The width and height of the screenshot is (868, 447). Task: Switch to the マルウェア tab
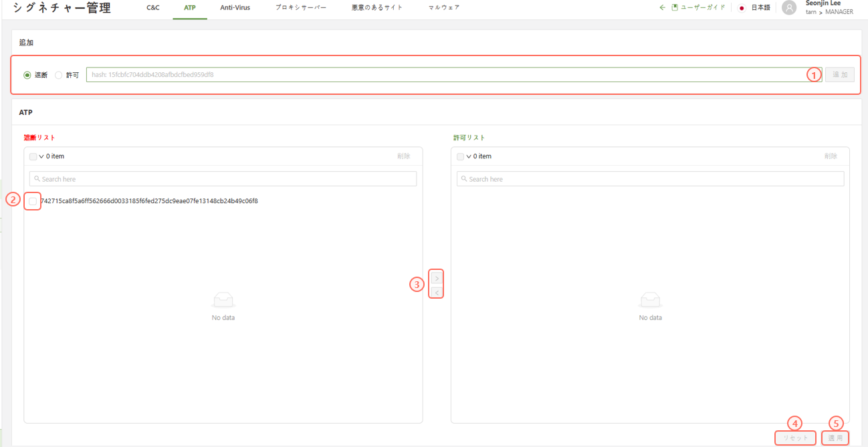(443, 8)
